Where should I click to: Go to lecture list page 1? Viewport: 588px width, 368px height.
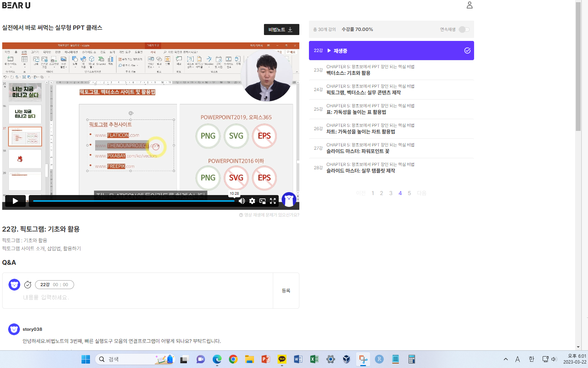click(373, 193)
